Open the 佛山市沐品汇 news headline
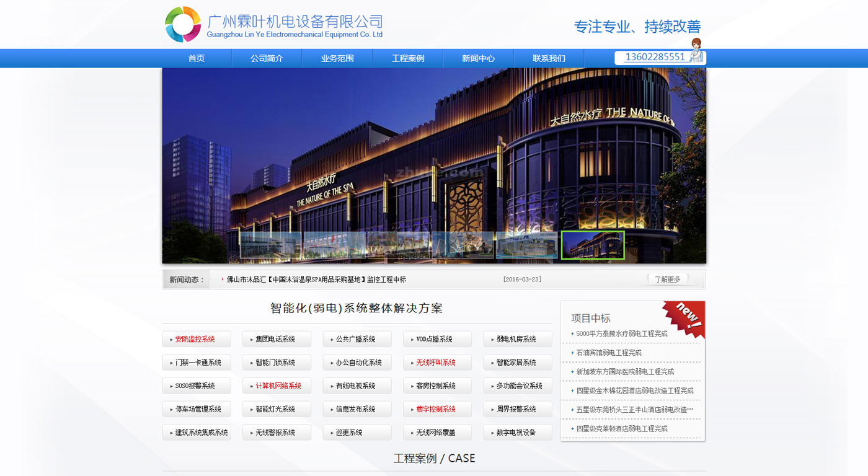This screenshot has width=868, height=476. [316, 280]
